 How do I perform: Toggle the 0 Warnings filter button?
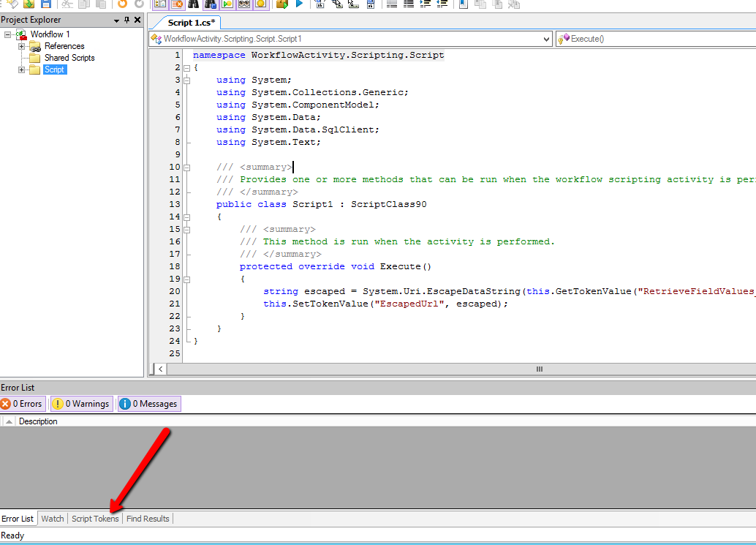[x=81, y=404]
